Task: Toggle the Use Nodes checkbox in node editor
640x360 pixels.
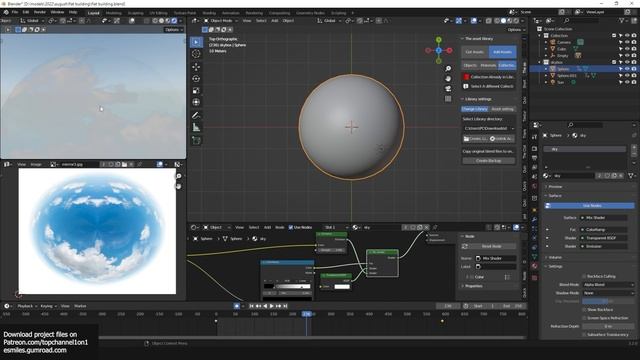Action: click(291, 227)
